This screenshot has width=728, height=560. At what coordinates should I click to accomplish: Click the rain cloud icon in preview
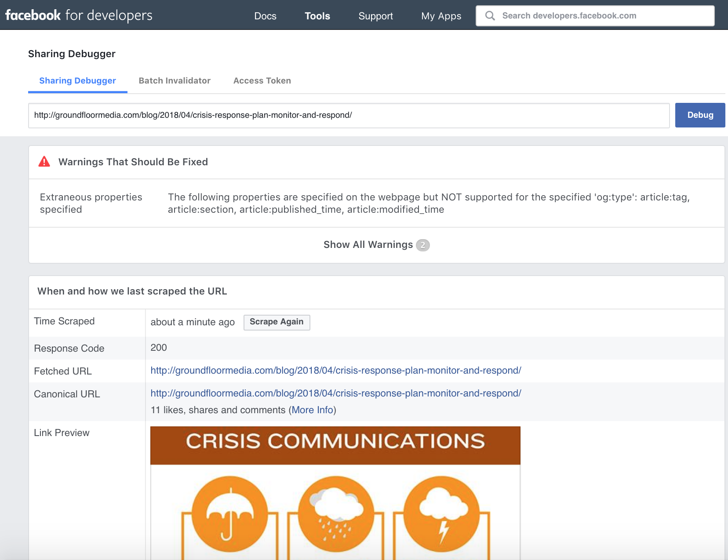336,514
